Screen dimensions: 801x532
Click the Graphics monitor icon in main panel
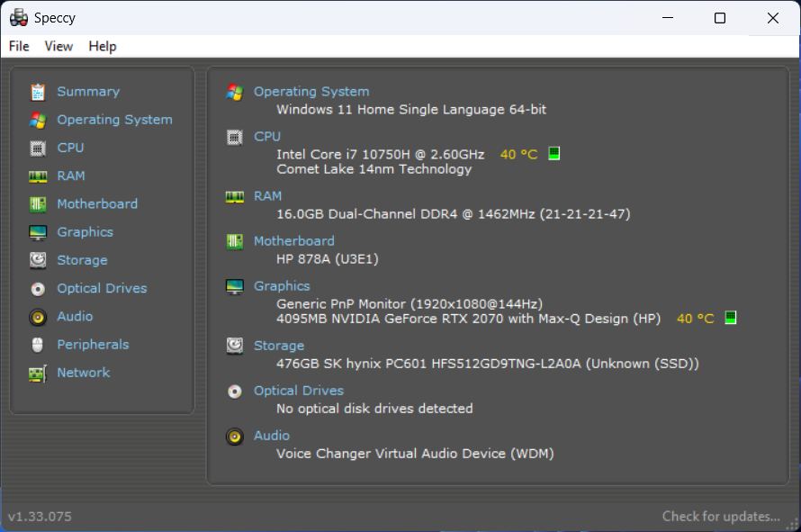(235, 286)
